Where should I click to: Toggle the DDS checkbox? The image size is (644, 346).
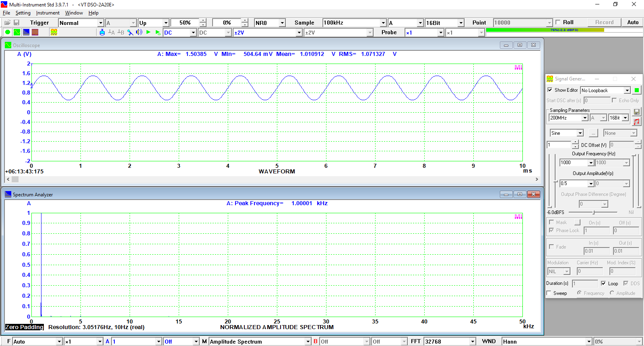(626, 283)
